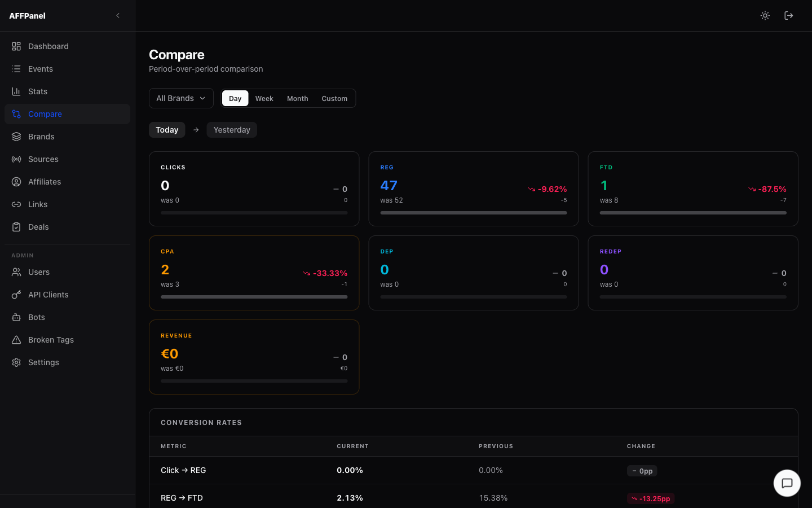Toggle light mode with the sun icon
Screen dimensions: 812x508
click(x=765, y=15)
